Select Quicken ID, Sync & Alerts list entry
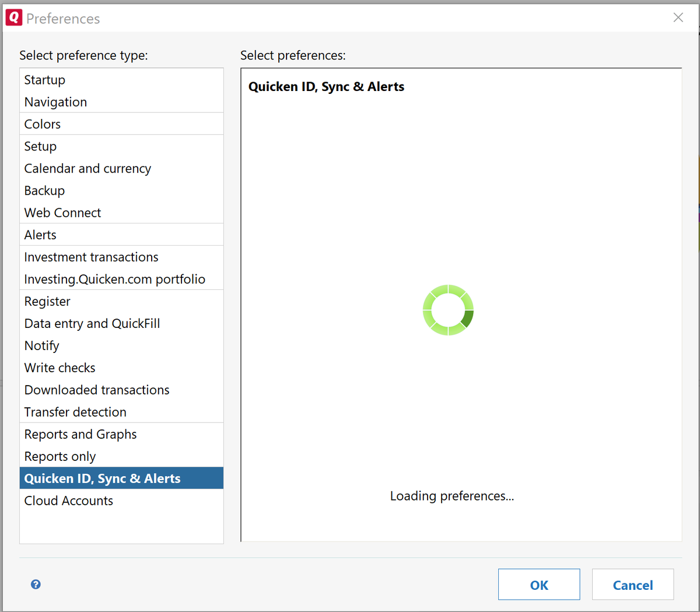700x612 pixels. pyautogui.click(x=121, y=478)
